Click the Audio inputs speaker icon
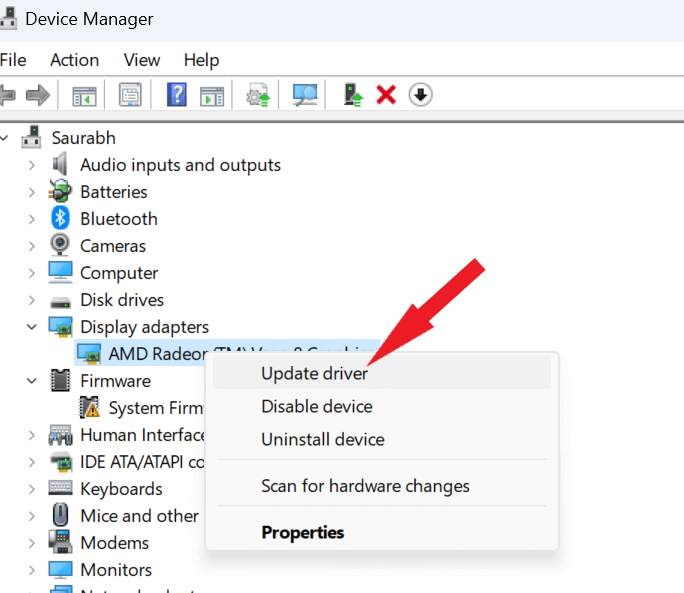Image resolution: width=684 pixels, height=593 pixels. click(x=60, y=164)
